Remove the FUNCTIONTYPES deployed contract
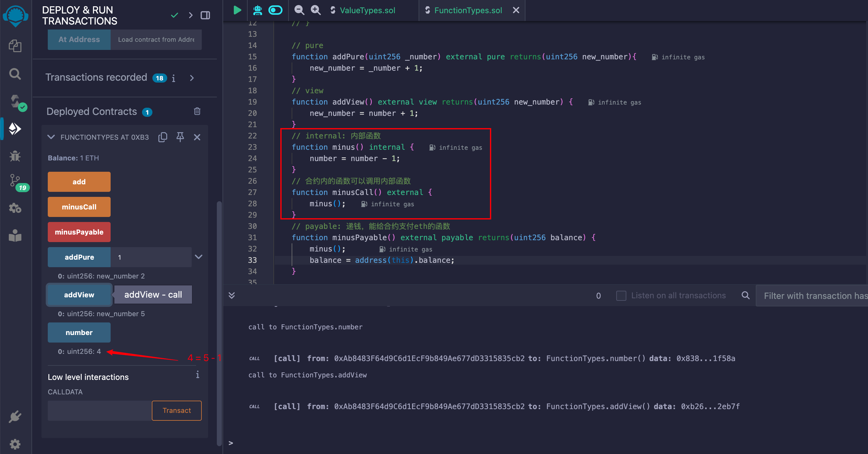This screenshot has width=868, height=454. point(197,137)
